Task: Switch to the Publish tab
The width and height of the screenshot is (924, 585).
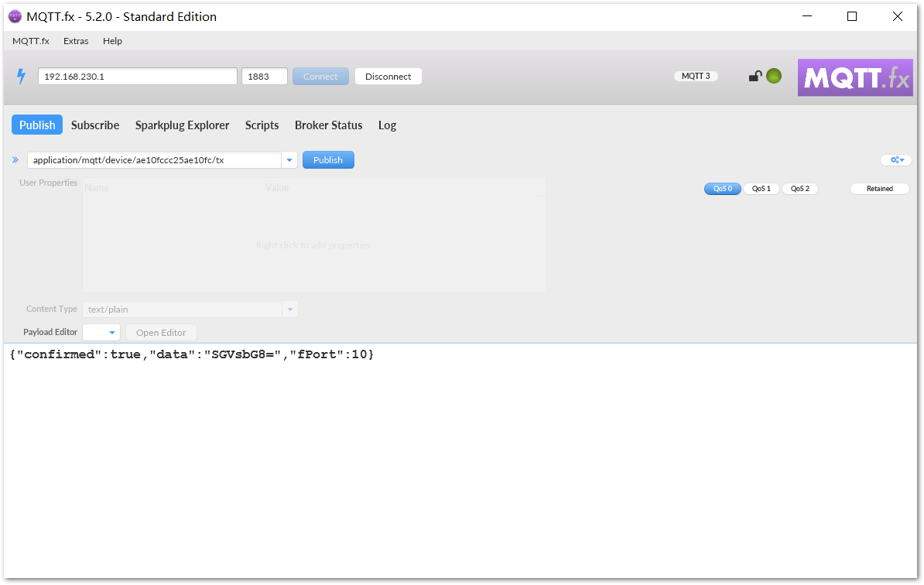Action: point(37,125)
